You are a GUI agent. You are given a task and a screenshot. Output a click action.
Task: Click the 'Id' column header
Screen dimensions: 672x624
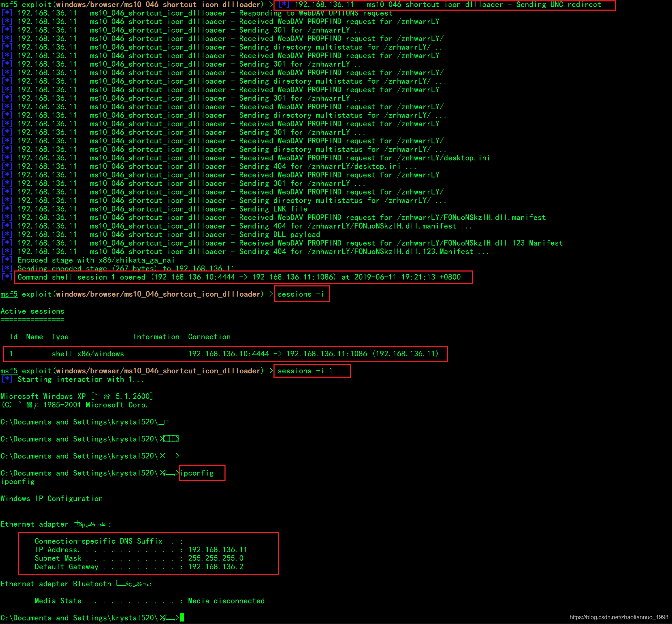tap(13, 337)
